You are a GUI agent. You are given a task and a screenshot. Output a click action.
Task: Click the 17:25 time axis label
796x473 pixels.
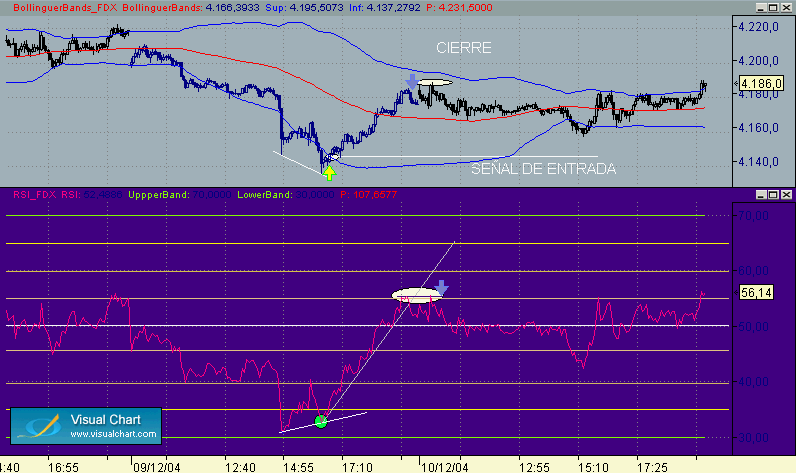click(x=652, y=467)
